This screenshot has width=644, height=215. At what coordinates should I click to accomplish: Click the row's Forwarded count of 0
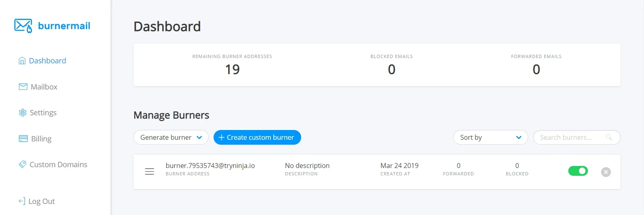coord(459,166)
